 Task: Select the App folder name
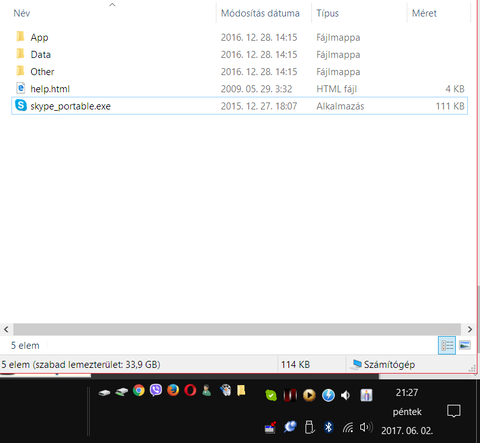point(39,37)
